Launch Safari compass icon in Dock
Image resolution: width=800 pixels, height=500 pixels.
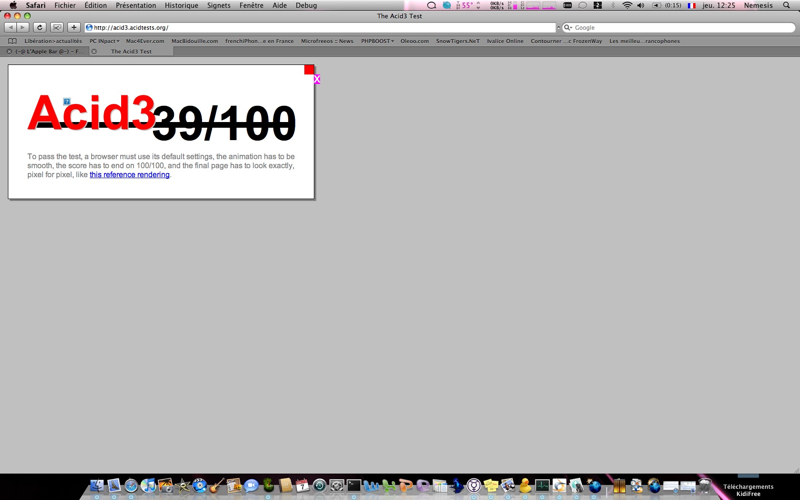tap(131, 485)
